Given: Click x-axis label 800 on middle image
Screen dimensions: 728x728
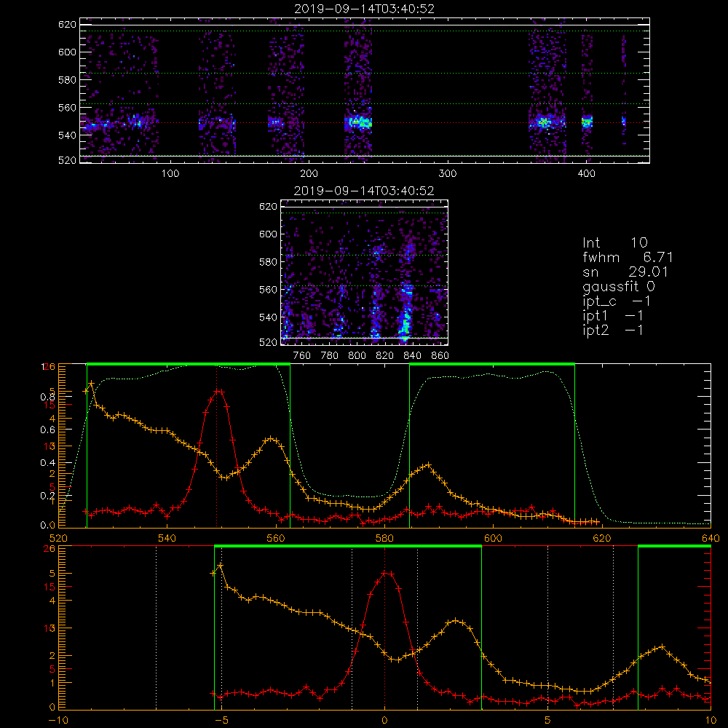Looking at the screenshot, I should (x=357, y=356).
